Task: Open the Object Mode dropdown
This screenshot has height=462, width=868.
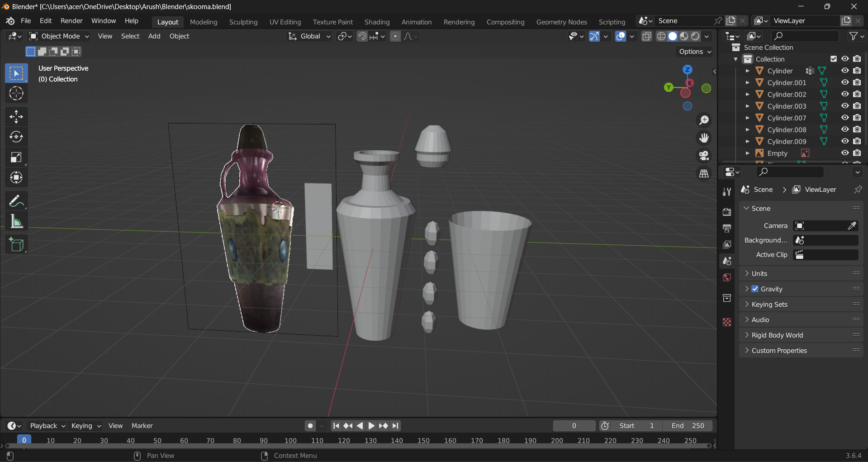Action: coord(59,36)
